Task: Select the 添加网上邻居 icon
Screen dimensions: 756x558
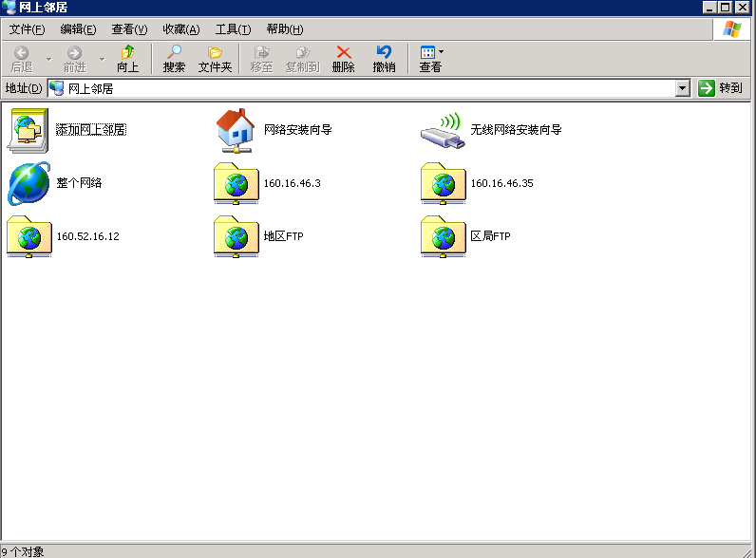Action: pos(28,130)
